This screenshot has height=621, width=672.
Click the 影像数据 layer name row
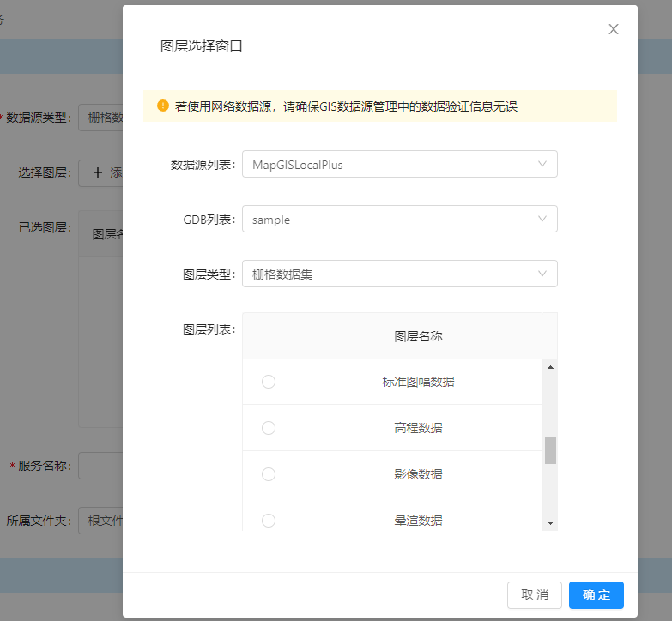(x=418, y=474)
